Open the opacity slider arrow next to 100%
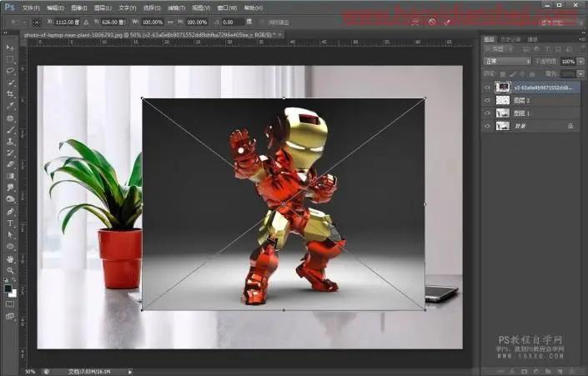This screenshot has height=376, width=588. click(x=580, y=61)
